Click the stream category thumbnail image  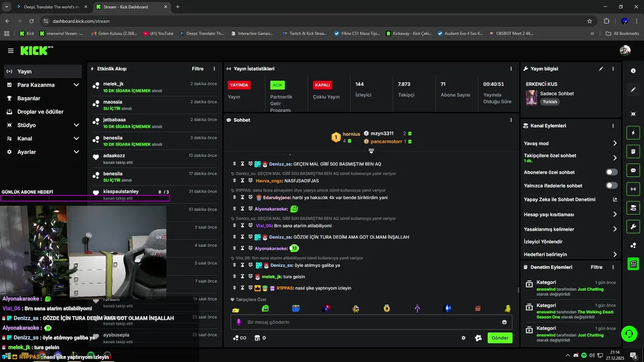coord(531,98)
